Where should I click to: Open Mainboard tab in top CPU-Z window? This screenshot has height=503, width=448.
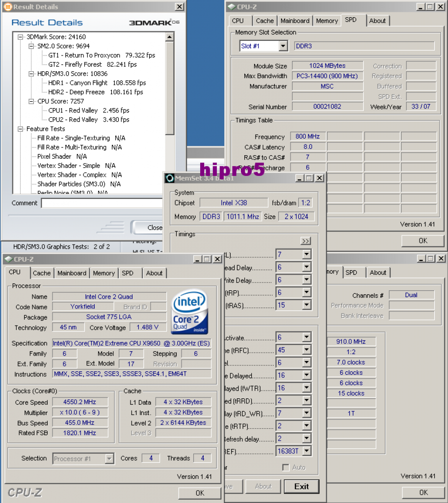[295, 21]
